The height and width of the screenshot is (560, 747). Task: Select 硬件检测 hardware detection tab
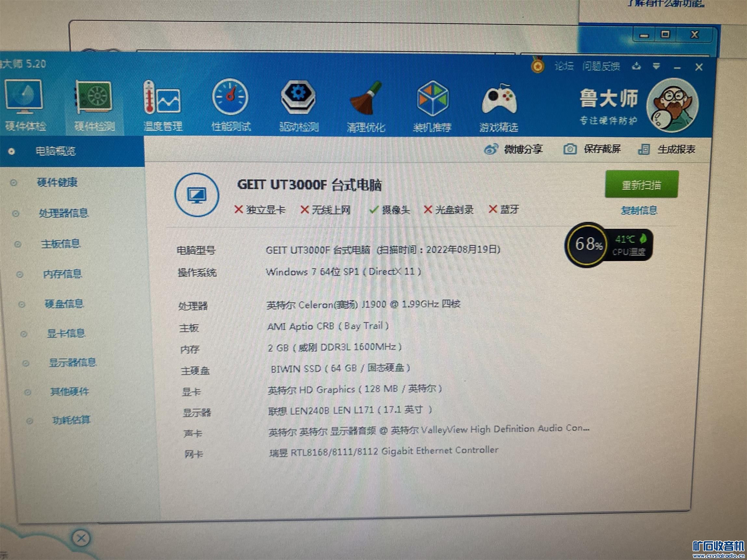tap(94, 106)
